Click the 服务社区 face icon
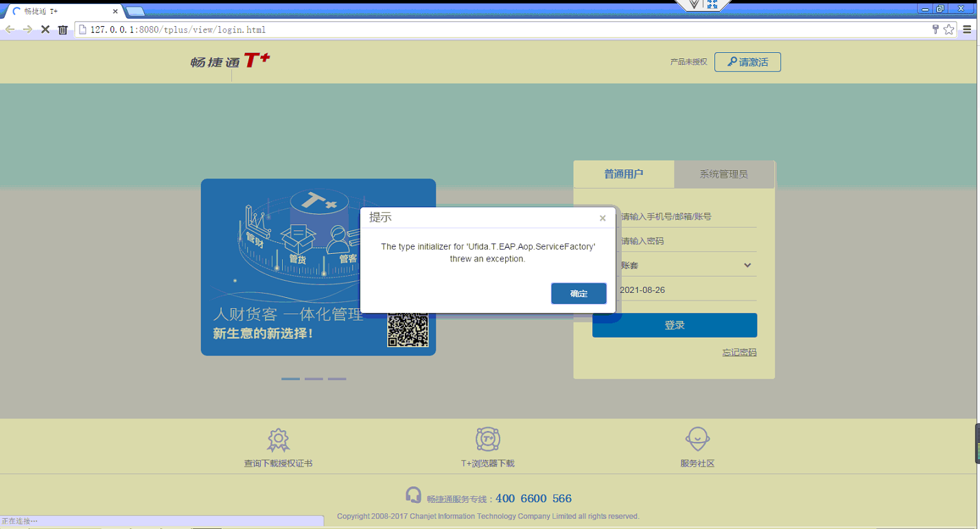The width and height of the screenshot is (980, 529). (697, 438)
